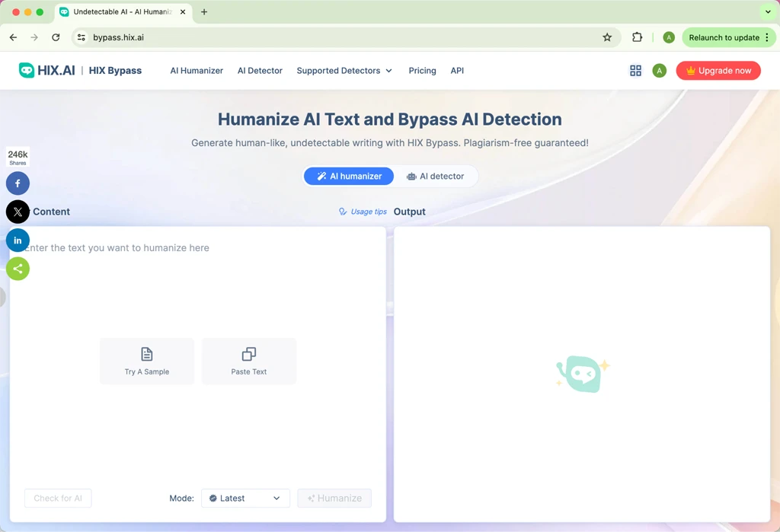
Task: Close the Undetectable AI tab
Action: coord(183,12)
